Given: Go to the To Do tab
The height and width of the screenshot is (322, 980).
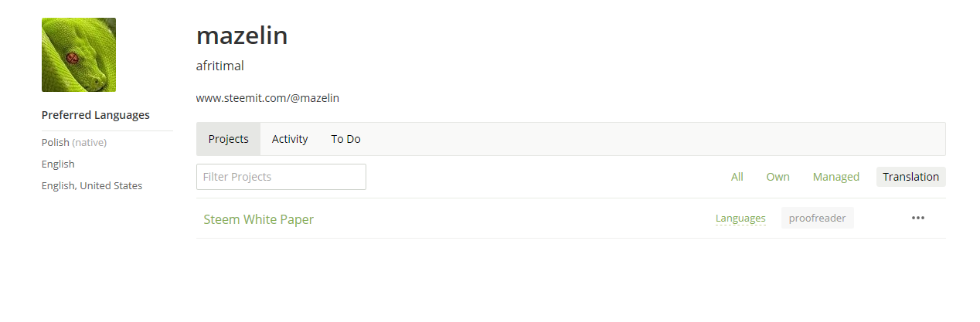Looking at the screenshot, I should [345, 139].
